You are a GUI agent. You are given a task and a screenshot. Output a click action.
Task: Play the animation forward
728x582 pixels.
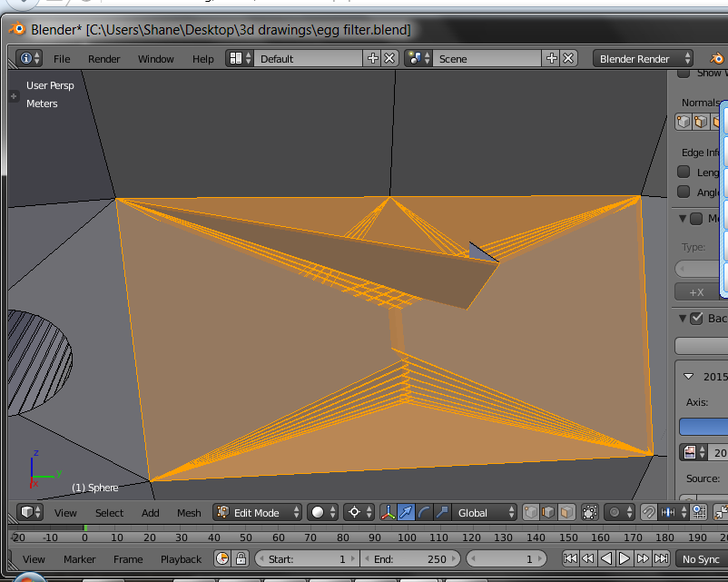[625, 558]
